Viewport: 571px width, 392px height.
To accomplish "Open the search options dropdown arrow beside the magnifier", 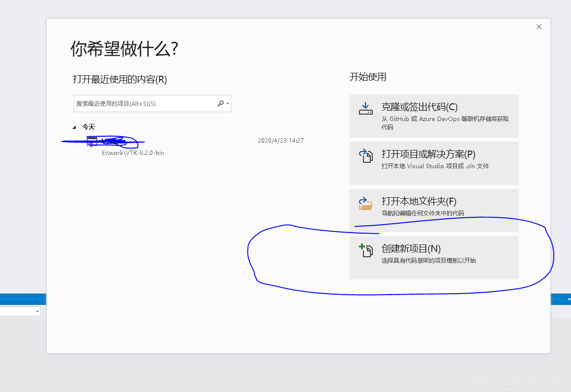I will point(228,103).
